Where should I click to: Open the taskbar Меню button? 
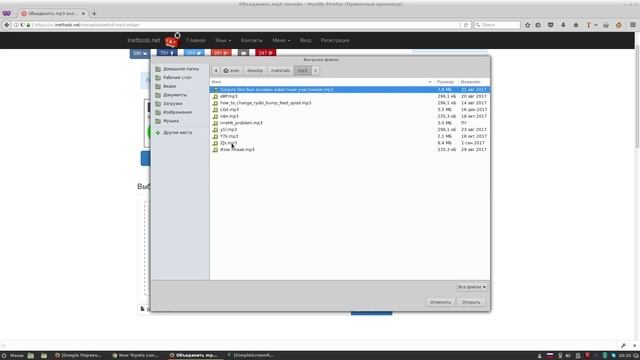[x=13, y=356]
